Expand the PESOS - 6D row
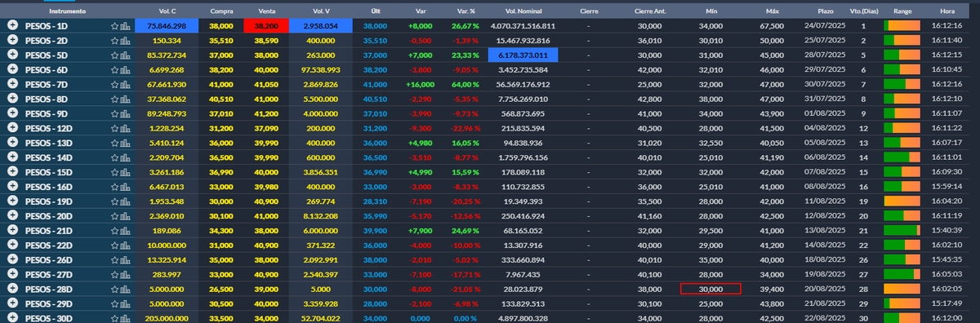980x323 pixels. pos(12,69)
